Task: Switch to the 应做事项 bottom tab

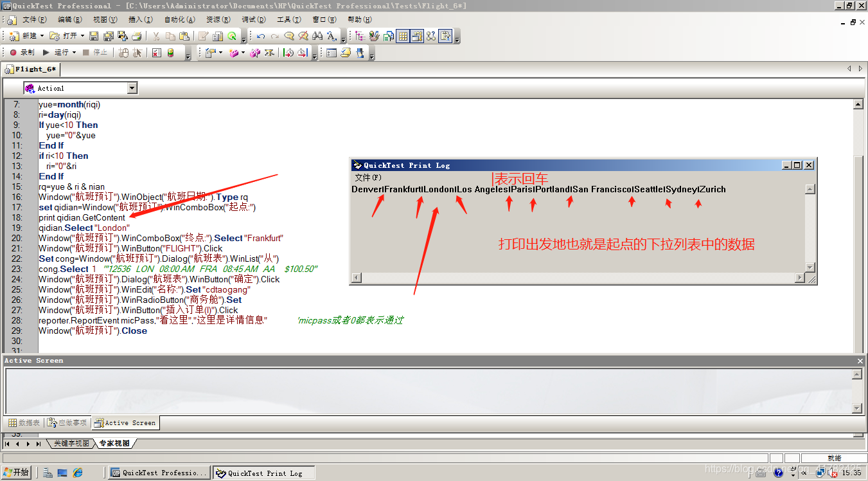Action: [x=67, y=422]
